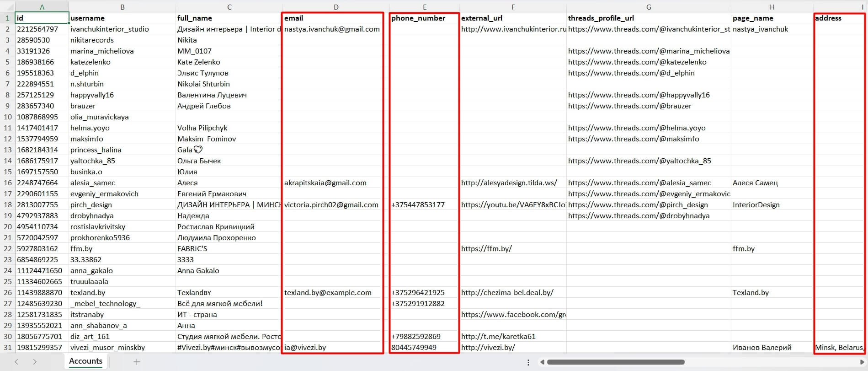Image resolution: width=868 pixels, height=371 pixels.
Task: Select cell with victoria.pirch02@gmail.com
Action: point(336,204)
